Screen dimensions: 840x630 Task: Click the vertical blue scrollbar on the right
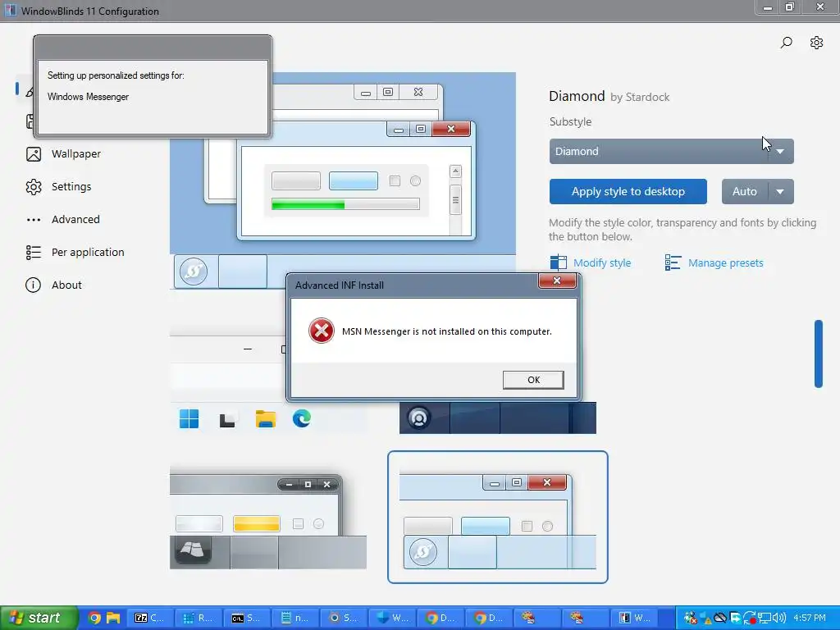818,354
